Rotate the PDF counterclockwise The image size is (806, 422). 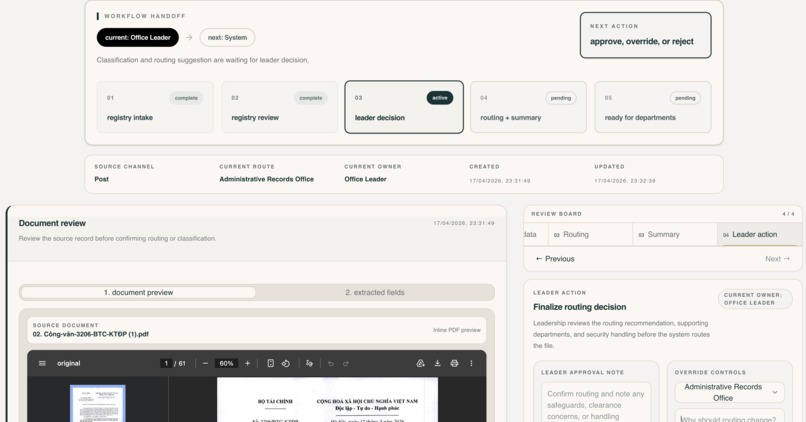(286, 363)
